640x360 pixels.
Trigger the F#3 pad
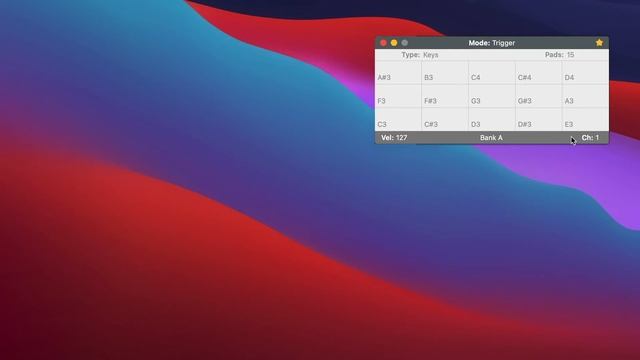pos(445,96)
